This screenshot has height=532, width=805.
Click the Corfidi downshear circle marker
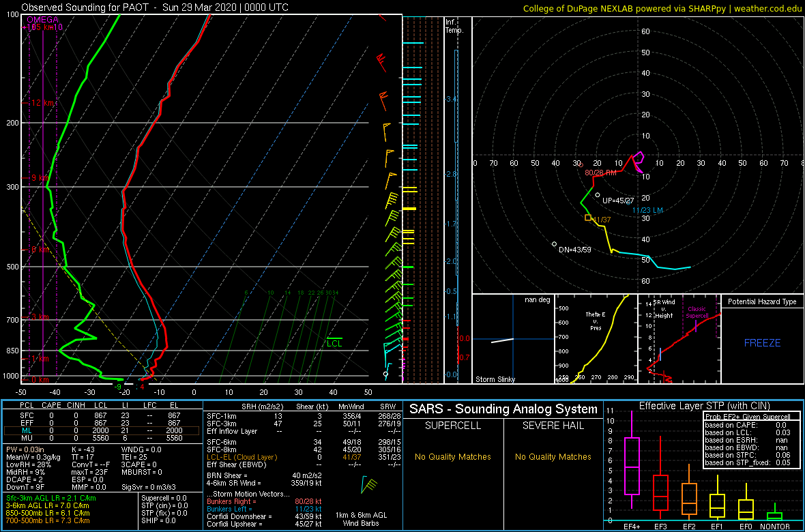[555, 244]
